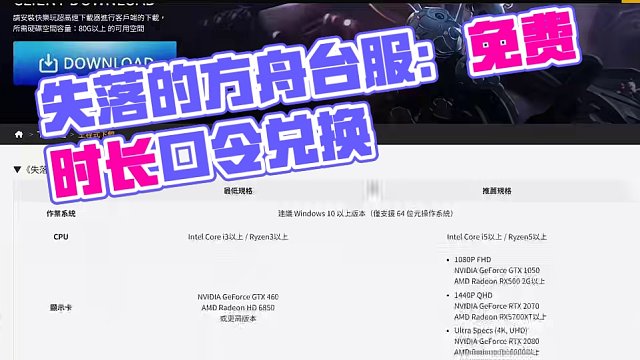Click the 作業系統 row label
The image size is (640, 360).
coord(61,213)
